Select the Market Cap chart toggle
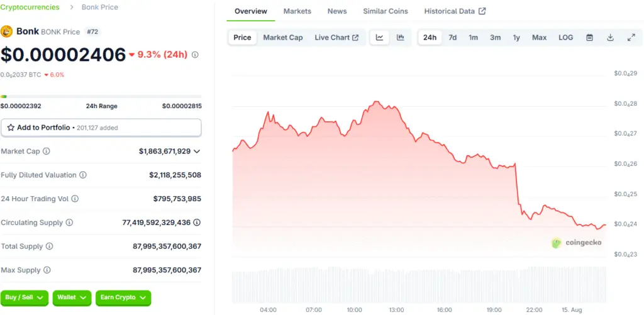This screenshot has width=644, height=315. [283, 37]
